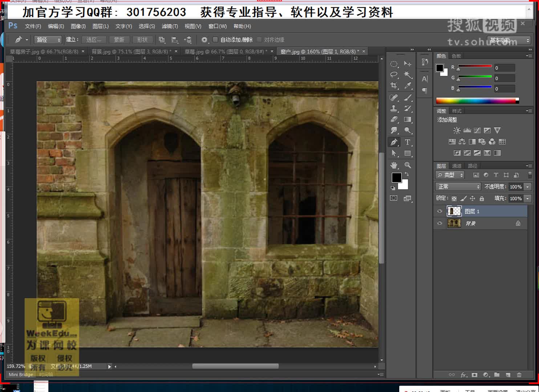Hide 背景 layer visibility
The width and height of the screenshot is (539, 392).
(x=439, y=223)
